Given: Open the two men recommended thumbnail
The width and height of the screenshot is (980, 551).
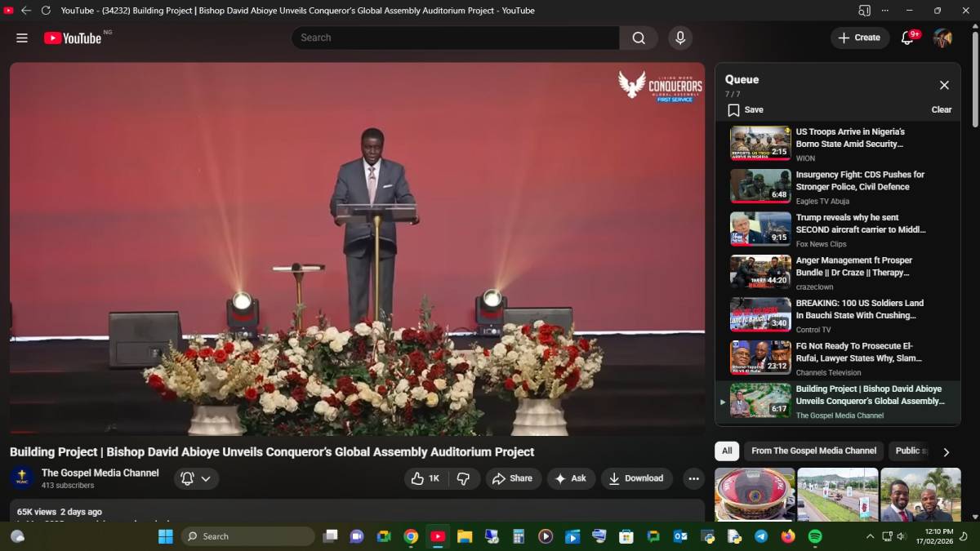Looking at the screenshot, I should point(920,495).
